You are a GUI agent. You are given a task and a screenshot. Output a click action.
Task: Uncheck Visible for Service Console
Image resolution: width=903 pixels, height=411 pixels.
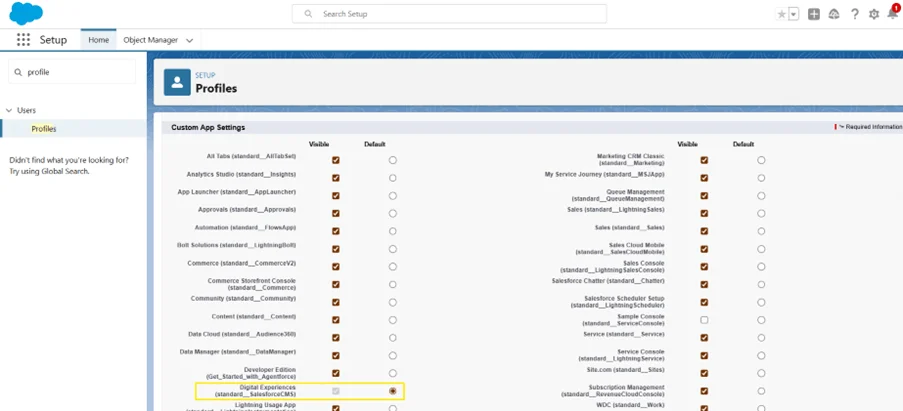704,356
